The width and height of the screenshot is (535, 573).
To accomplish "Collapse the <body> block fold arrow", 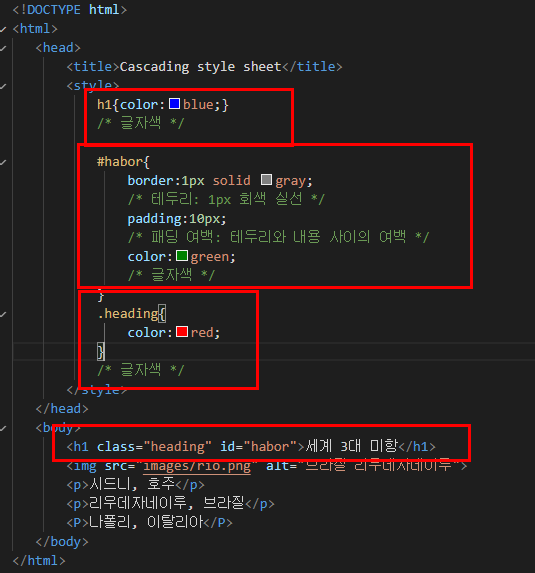I will 3,428.
